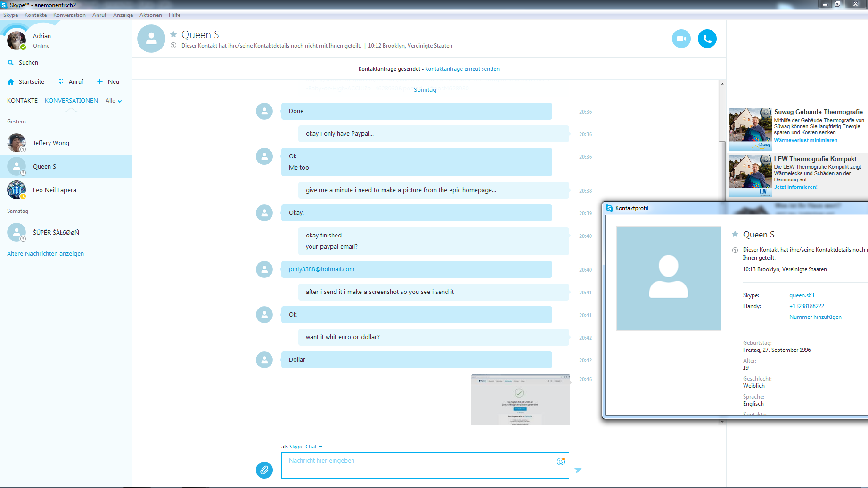Click the question mark icon in chat header
Screen dimensions: 868x488
[173, 46]
